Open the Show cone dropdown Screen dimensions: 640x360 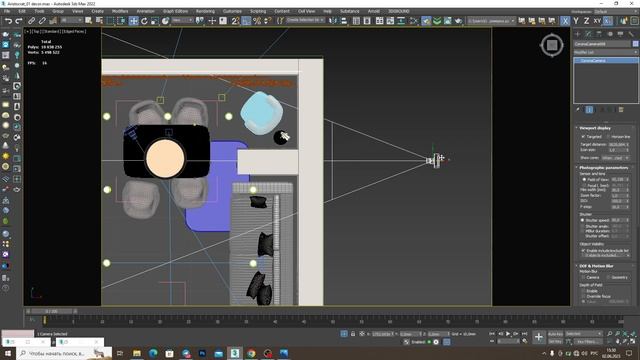[x=615, y=158]
